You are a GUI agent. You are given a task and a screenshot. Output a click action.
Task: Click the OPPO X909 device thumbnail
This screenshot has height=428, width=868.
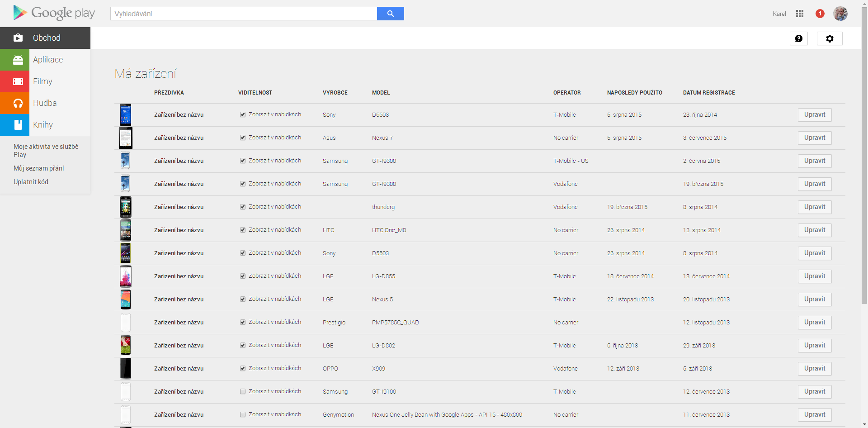coord(126,369)
